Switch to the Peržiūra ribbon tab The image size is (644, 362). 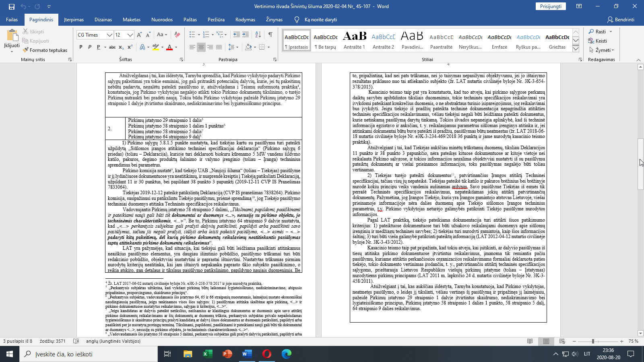pos(216,20)
